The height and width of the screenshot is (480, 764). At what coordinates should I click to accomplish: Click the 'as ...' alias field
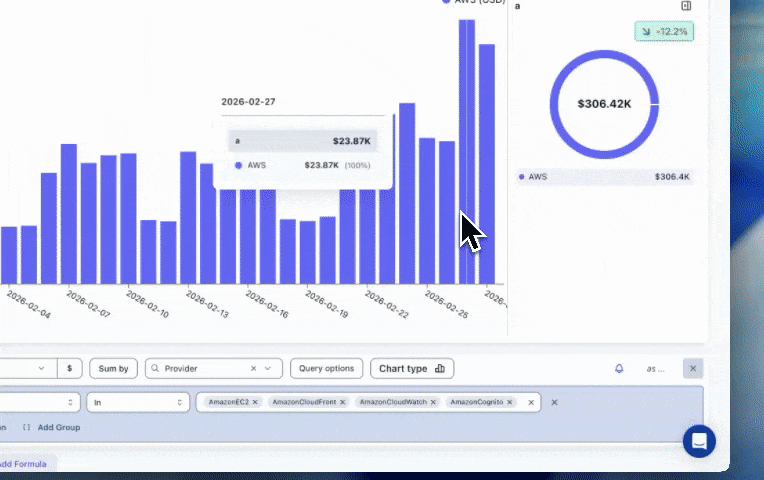655,369
